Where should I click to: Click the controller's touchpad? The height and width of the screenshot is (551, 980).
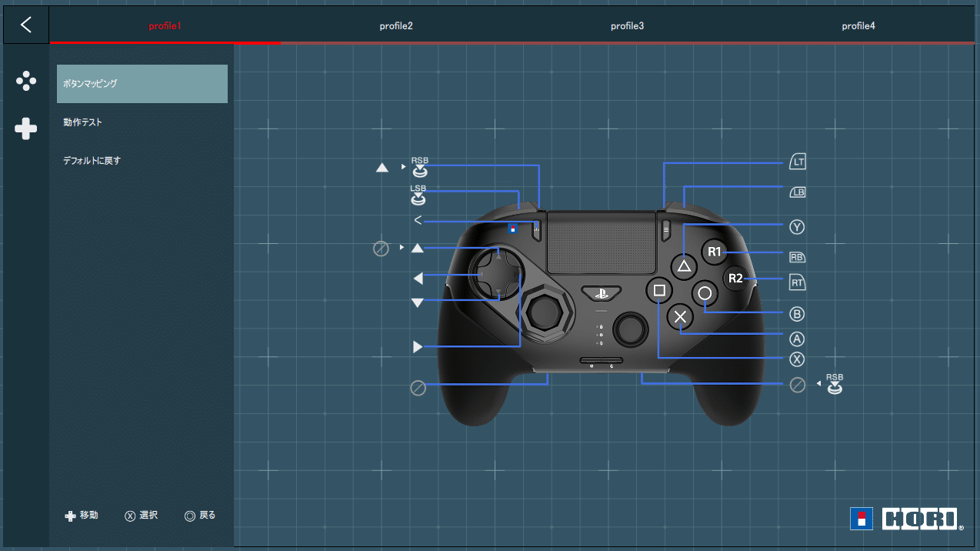tap(601, 242)
